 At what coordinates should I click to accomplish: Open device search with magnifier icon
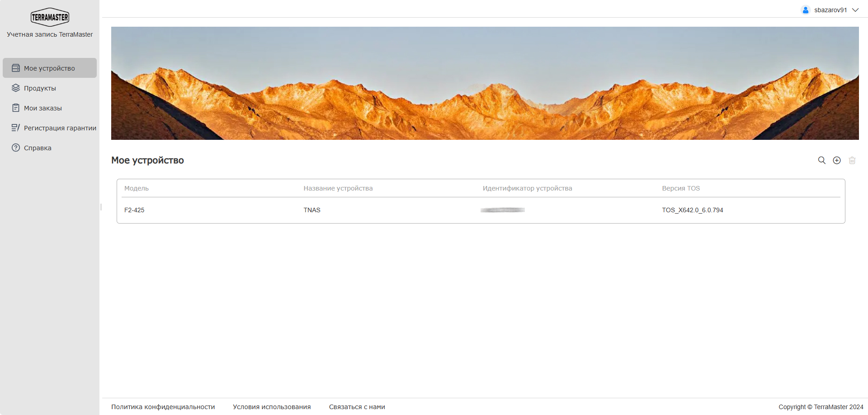click(822, 160)
